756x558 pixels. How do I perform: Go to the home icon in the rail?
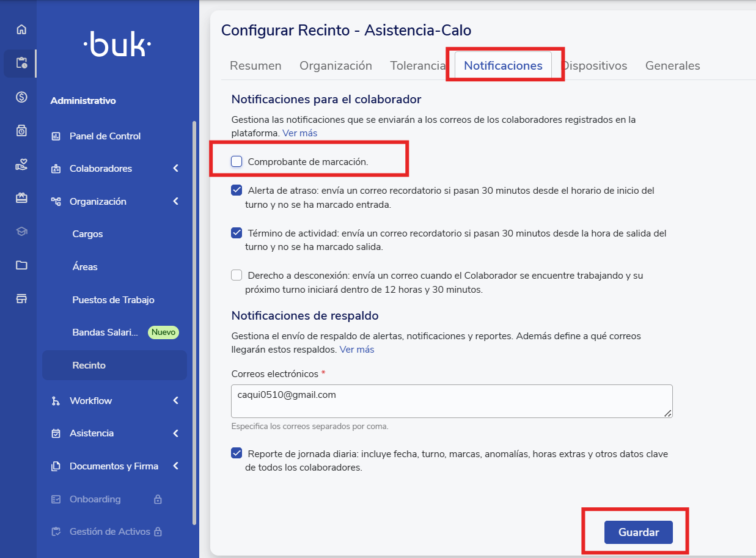click(x=21, y=29)
